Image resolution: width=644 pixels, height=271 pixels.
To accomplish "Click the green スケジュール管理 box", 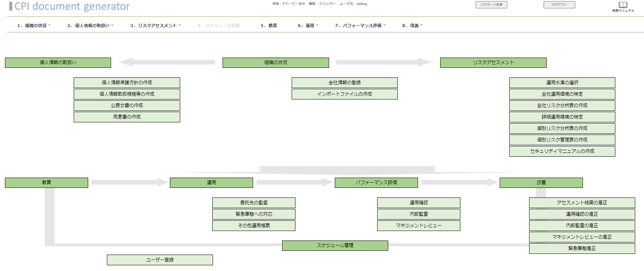I will [x=335, y=245].
